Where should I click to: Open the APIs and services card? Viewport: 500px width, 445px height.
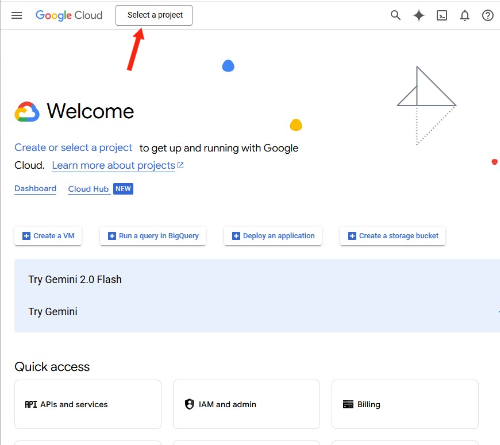pos(88,404)
